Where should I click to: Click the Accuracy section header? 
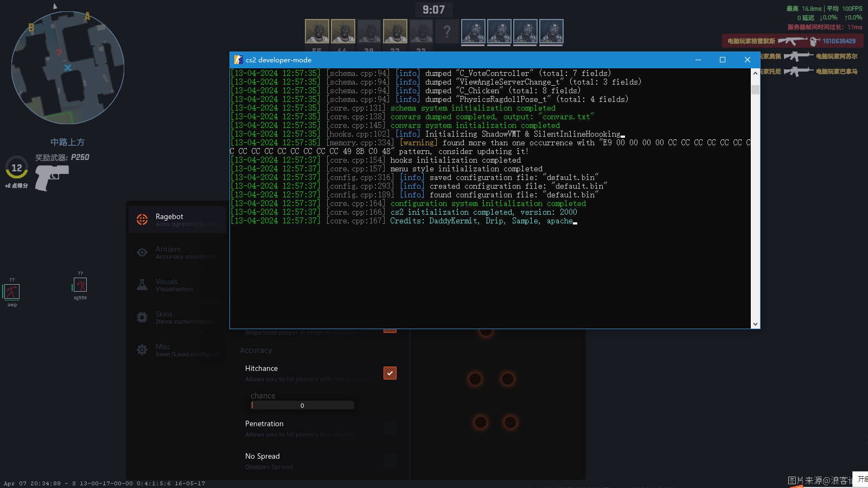[256, 350]
